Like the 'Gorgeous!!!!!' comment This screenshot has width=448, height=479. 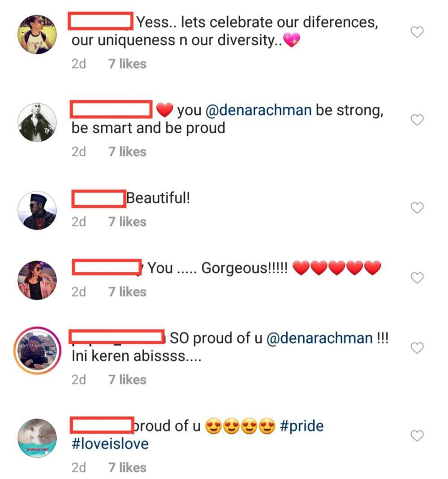417,278
